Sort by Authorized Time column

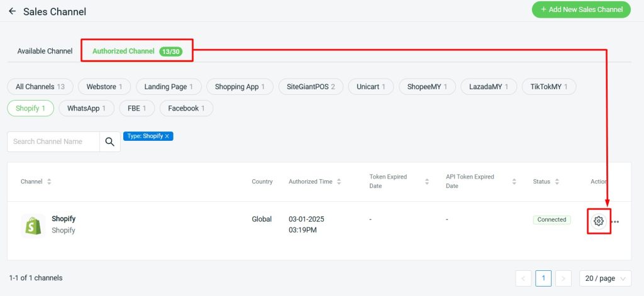(339, 182)
